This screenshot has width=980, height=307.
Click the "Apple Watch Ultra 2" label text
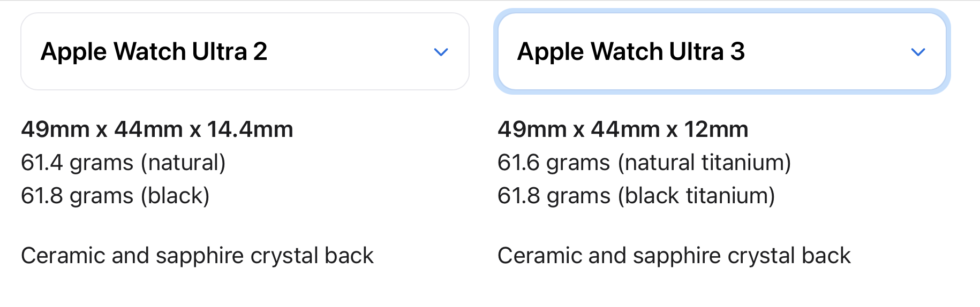(154, 52)
